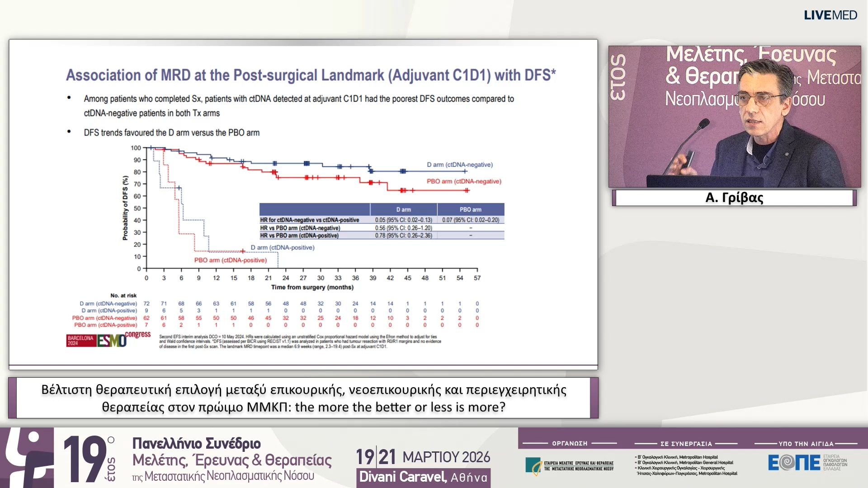Click the Divani Caravel venue banner
This screenshot has width=868, height=488.
423,477
